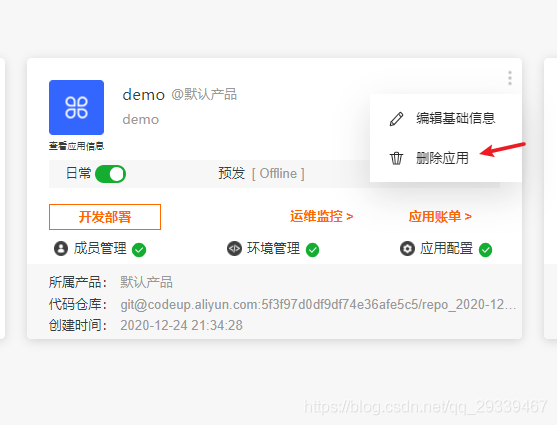Open 运维监控 link
Viewport: 557px width, 425px height.
[321, 216]
